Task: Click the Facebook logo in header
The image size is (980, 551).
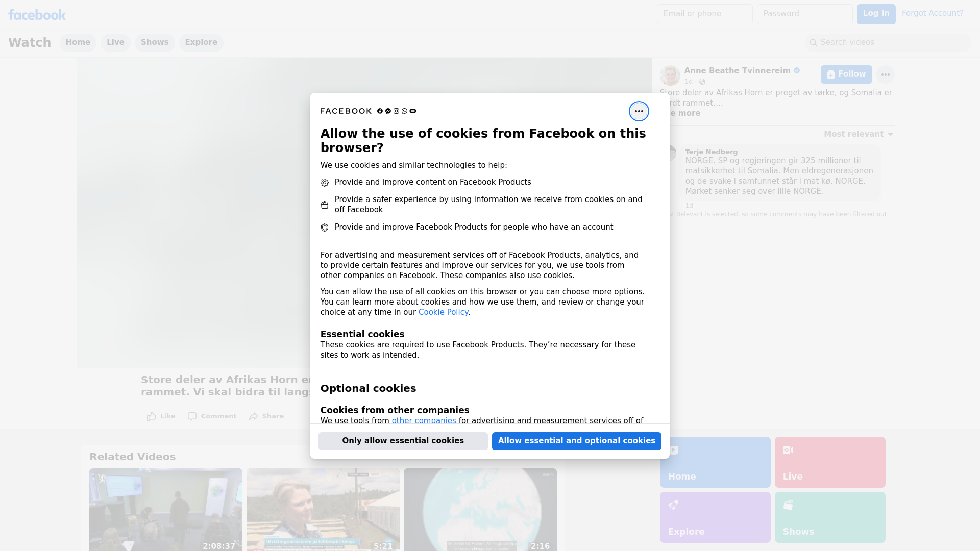Action: click(x=37, y=15)
